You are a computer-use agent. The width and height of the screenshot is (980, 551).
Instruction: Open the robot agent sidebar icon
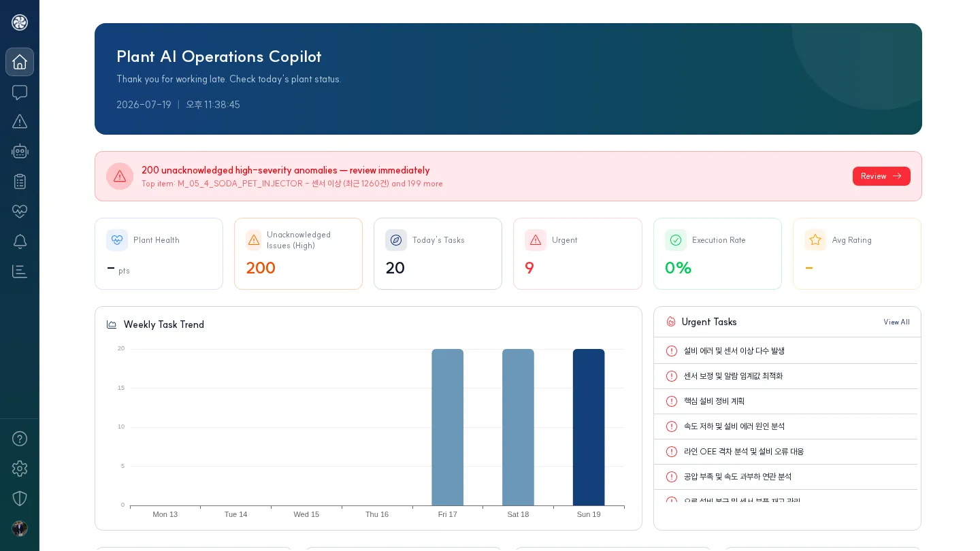pyautogui.click(x=20, y=152)
